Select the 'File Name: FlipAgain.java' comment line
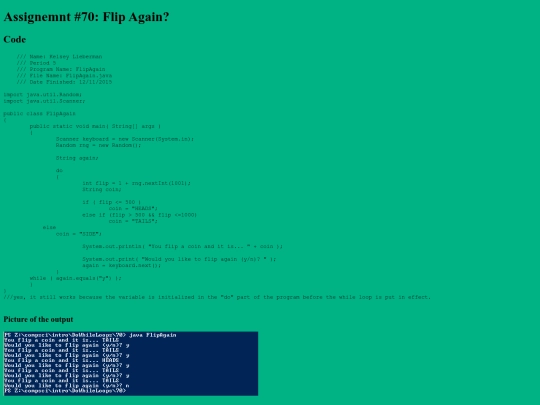The image size is (540, 405). [64, 75]
